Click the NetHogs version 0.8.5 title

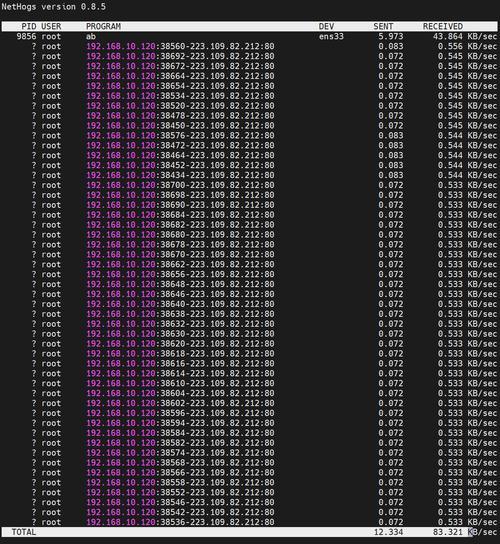[53, 7]
